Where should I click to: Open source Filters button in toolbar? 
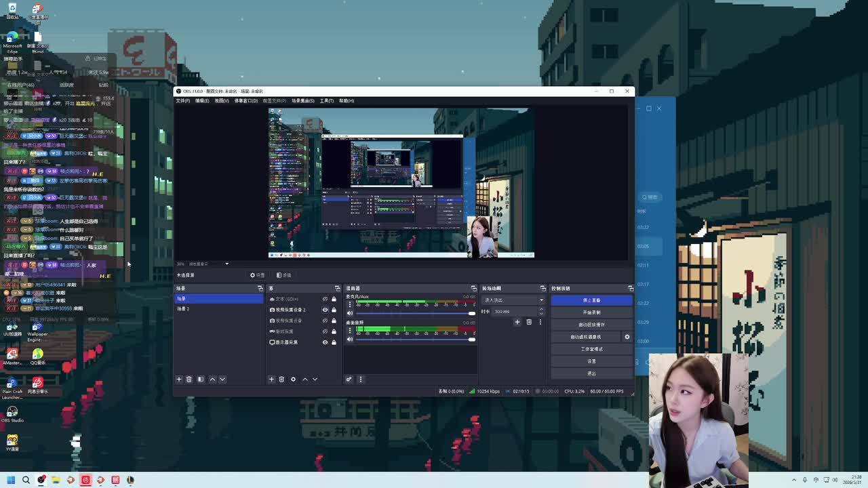point(283,275)
